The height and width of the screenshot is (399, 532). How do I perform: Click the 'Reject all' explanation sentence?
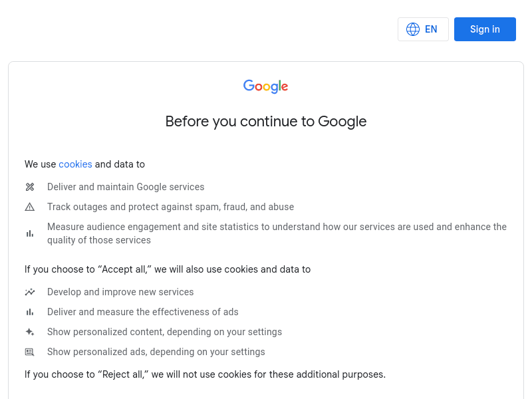click(205, 374)
